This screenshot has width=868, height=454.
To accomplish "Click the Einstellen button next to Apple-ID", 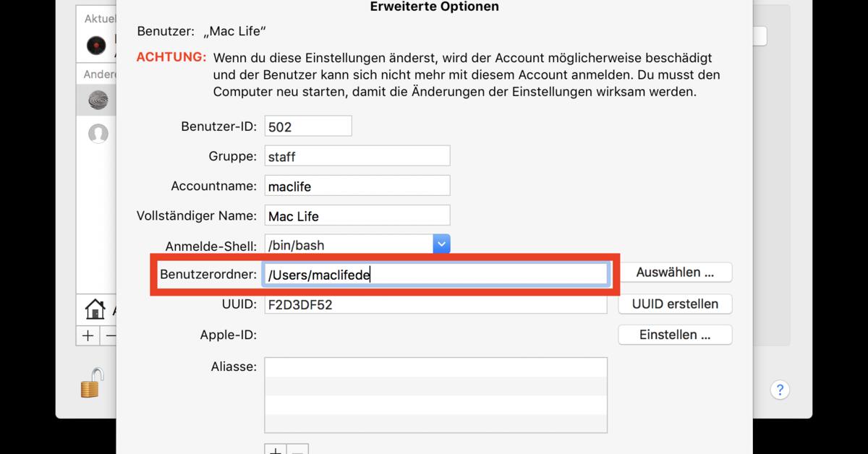I will (x=674, y=335).
